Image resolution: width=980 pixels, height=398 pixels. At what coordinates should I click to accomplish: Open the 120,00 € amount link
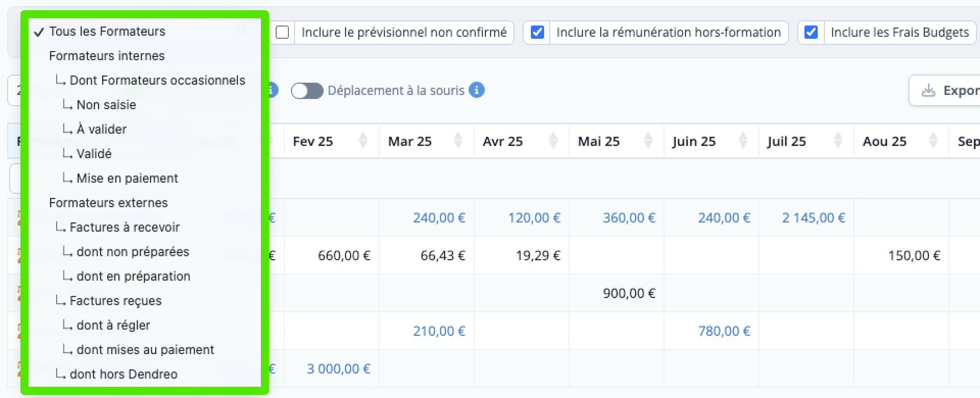point(534,218)
